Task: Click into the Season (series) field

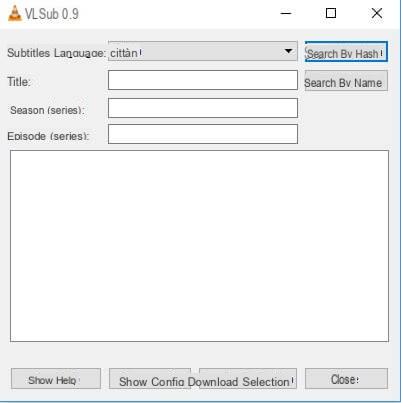Action: pyautogui.click(x=203, y=108)
